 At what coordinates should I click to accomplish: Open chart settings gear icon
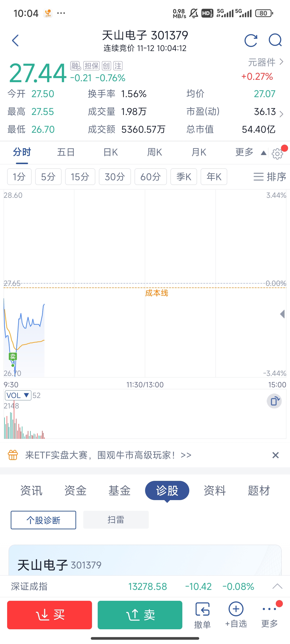[277, 153]
